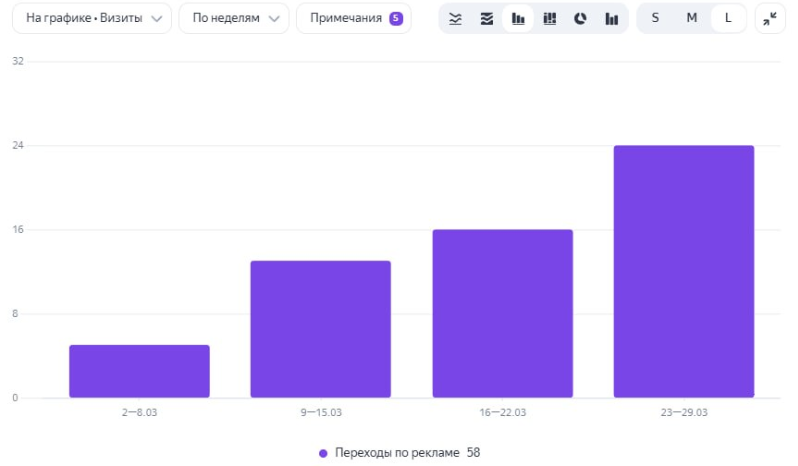Select the line chart type icon

point(455,19)
